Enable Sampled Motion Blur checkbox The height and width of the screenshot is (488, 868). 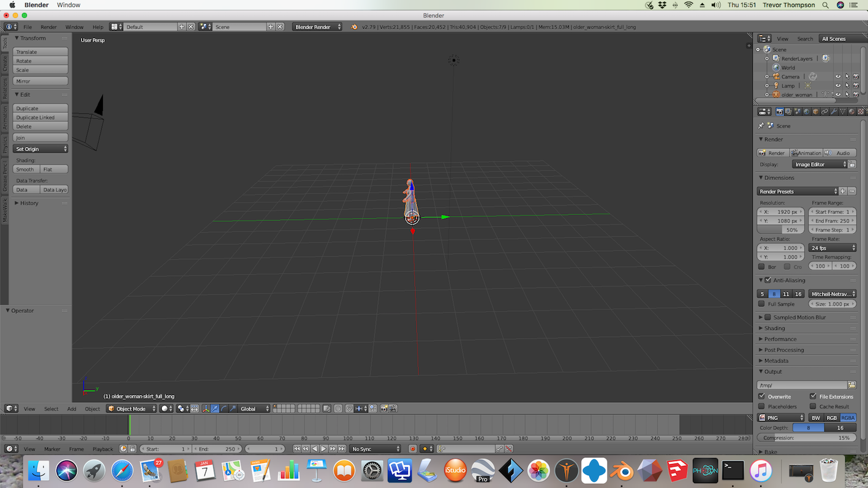click(768, 317)
